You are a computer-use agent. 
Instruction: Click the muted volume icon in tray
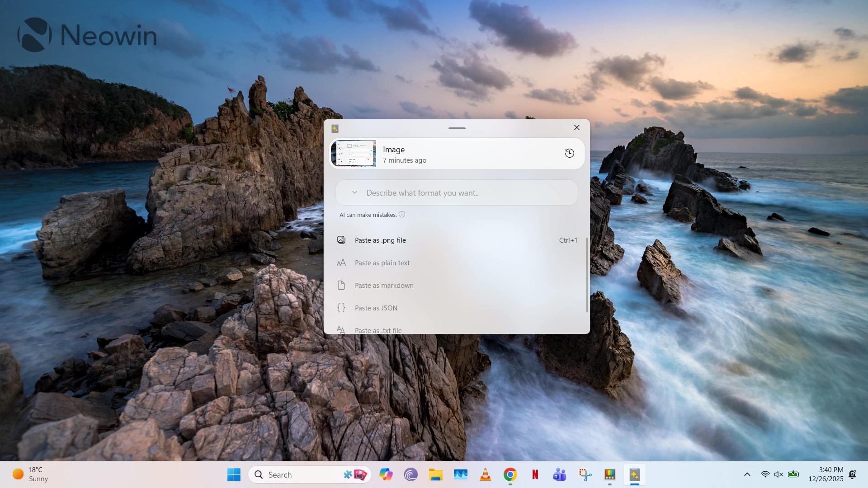[778, 474]
